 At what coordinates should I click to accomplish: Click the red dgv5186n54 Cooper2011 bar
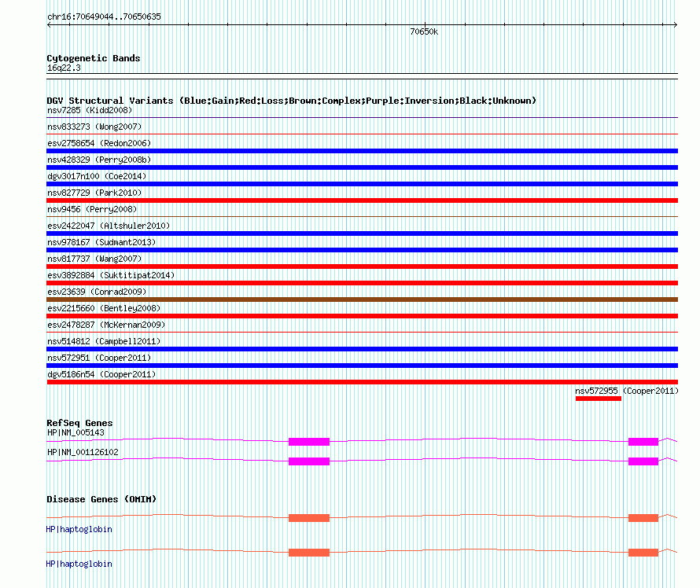[x=362, y=382]
